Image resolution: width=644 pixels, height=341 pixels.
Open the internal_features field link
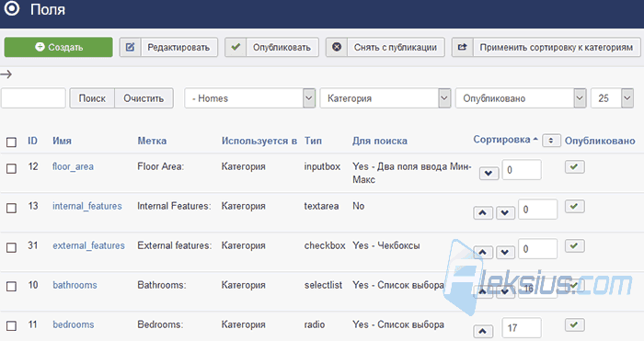(x=87, y=206)
